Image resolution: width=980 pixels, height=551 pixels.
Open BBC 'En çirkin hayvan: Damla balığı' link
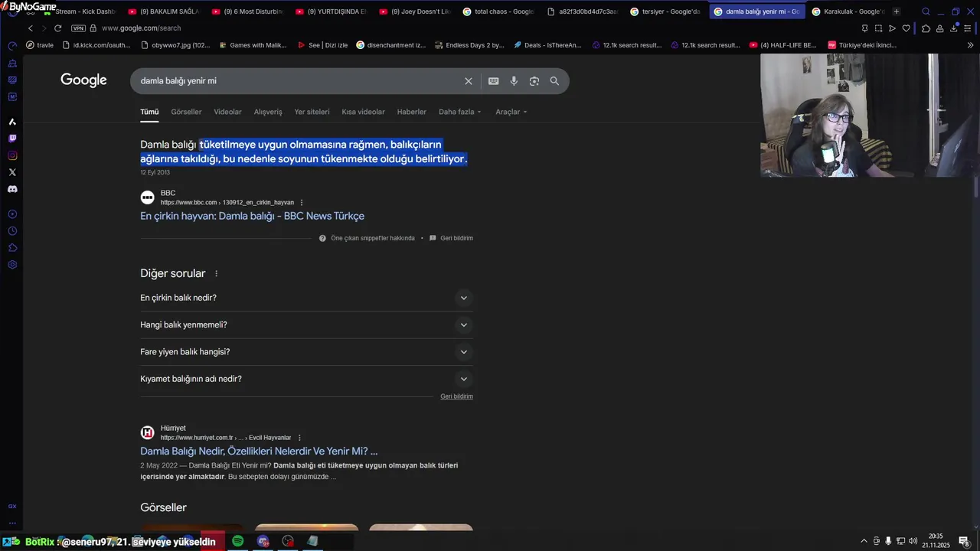point(252,216)
